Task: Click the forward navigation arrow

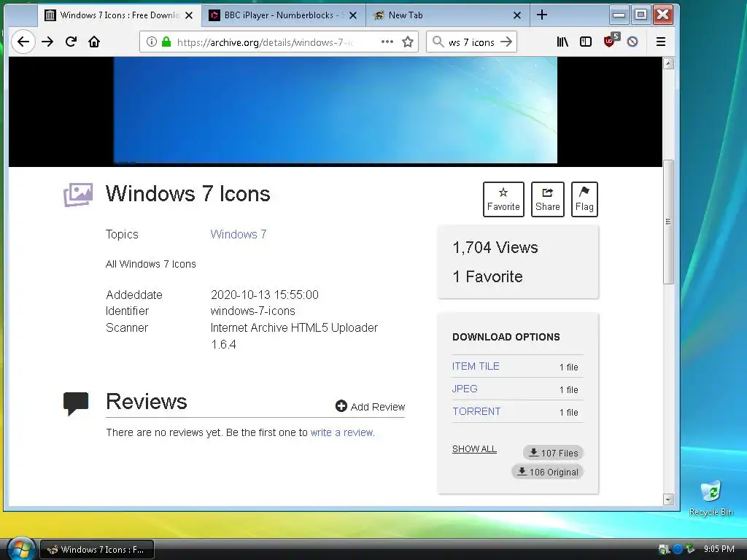Action: [47, 42]
